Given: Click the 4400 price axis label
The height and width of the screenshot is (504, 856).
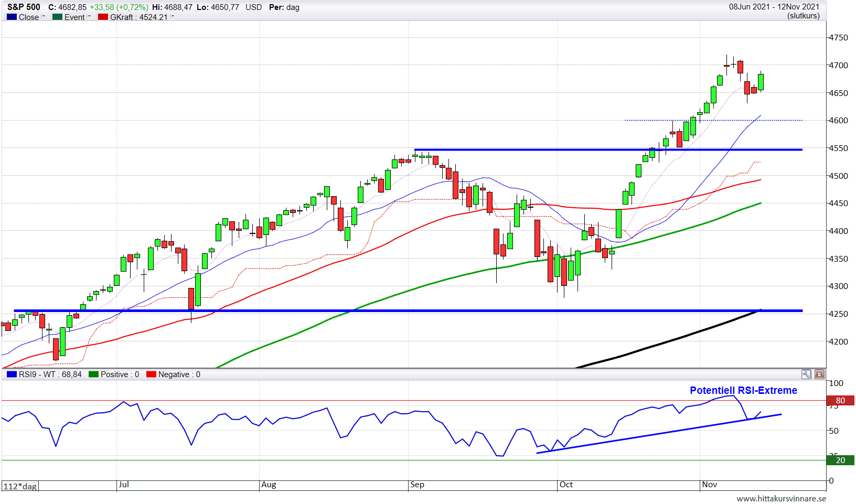Looking at the screenshot, I should tap(838, 231).
